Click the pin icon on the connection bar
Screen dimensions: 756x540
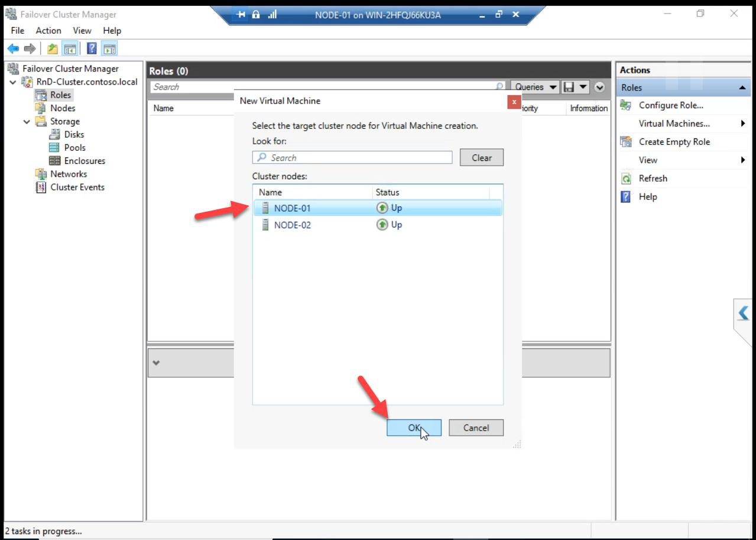click(241, 15)
